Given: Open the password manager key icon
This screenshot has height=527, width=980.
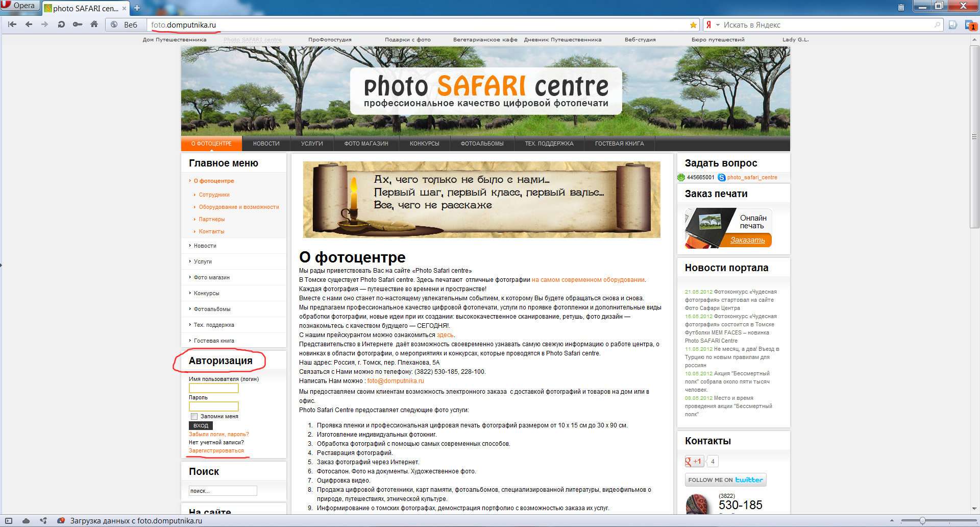Looking at the screenshot, I should 78,25.
